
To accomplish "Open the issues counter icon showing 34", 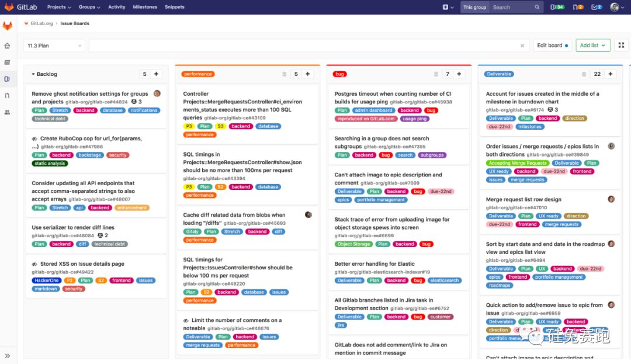I will [x=557, y=7].
